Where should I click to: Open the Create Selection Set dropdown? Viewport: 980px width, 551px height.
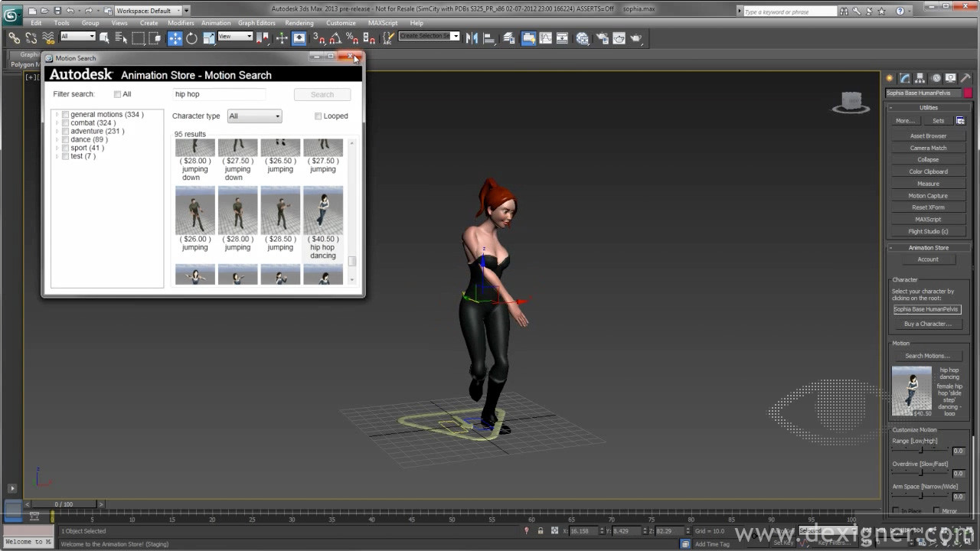point(429,36)
